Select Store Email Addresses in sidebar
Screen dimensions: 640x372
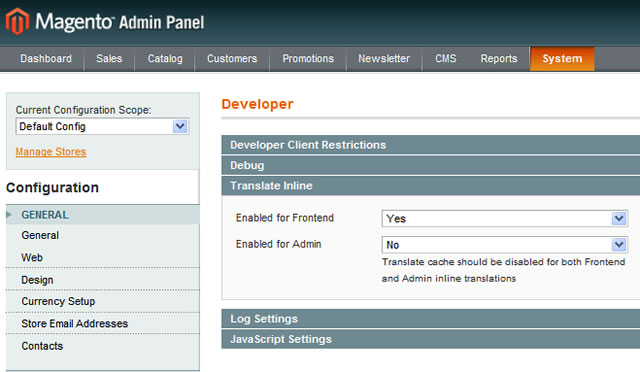point(75,323)
